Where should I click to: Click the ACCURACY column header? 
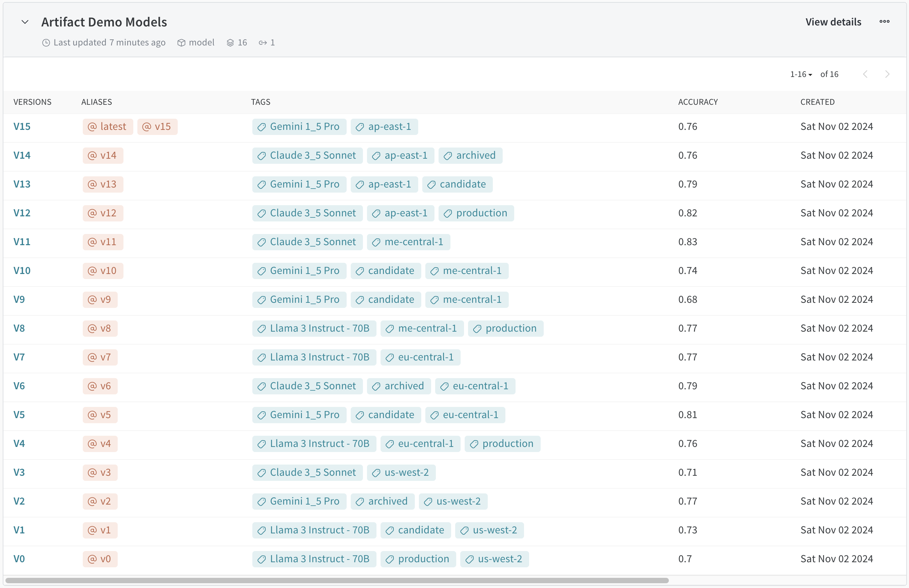click(698, 102)
